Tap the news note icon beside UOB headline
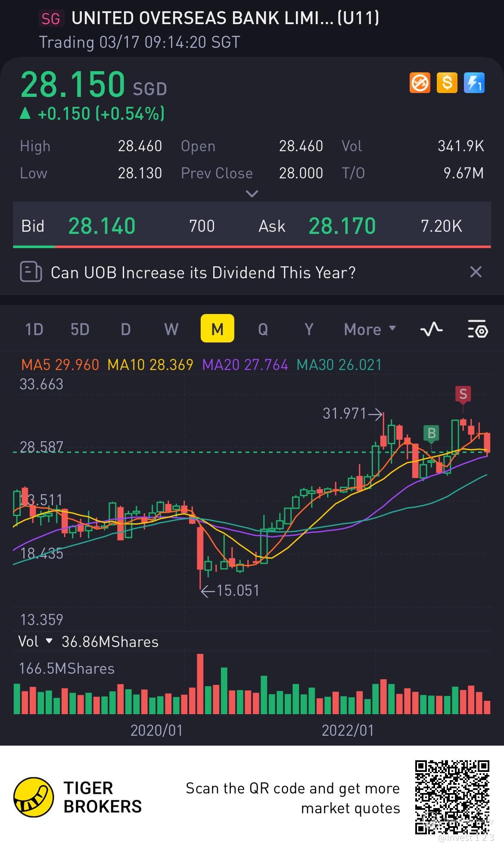The image size is (504, 849). [31, 272]
